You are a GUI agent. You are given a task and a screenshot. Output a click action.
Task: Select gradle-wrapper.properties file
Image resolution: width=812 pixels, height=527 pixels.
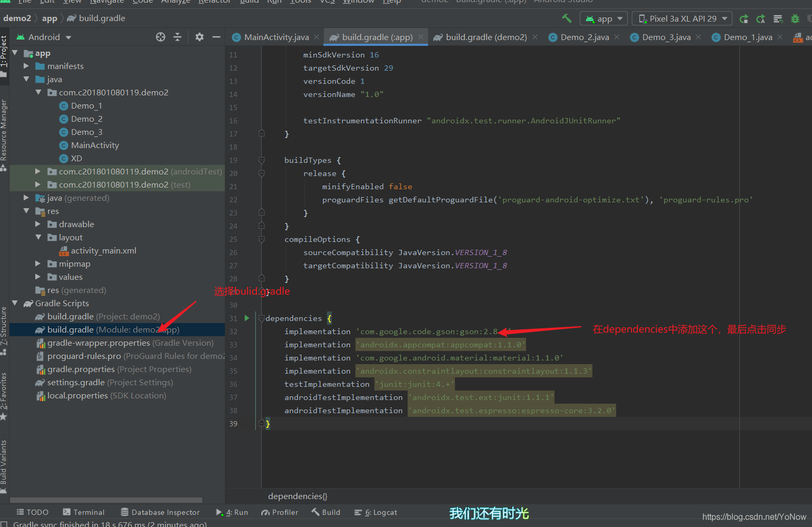[x=125, y=343]
